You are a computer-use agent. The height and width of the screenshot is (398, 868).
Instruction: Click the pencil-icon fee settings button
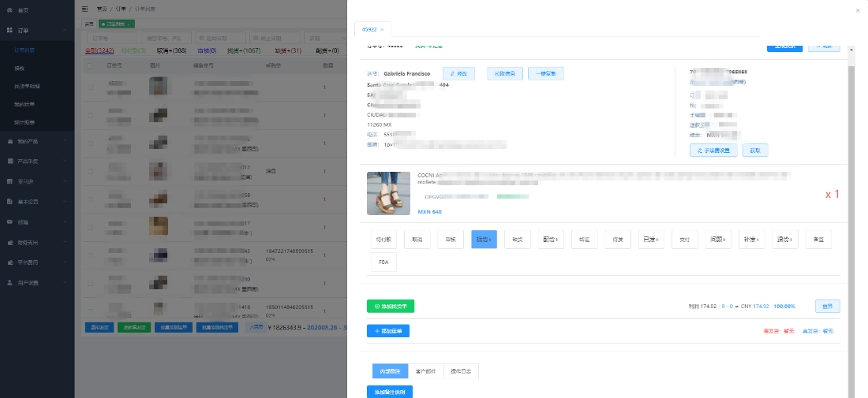[x=713, y=150]
